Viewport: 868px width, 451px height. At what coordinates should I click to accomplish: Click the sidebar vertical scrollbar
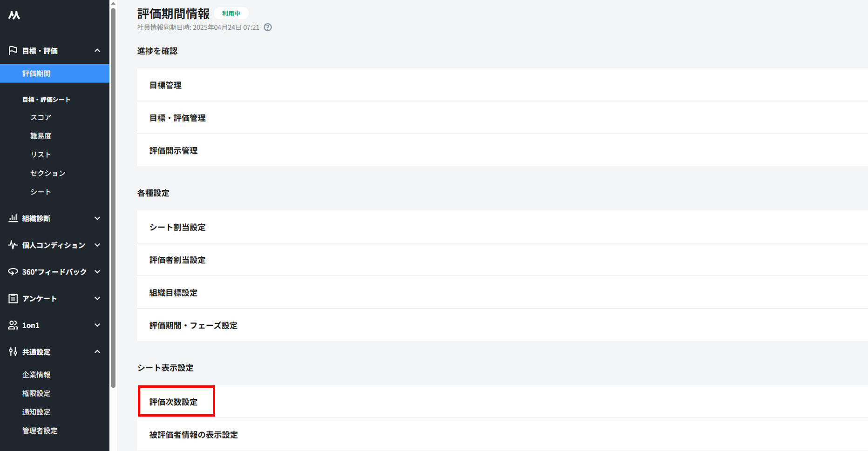pos(113,195)
